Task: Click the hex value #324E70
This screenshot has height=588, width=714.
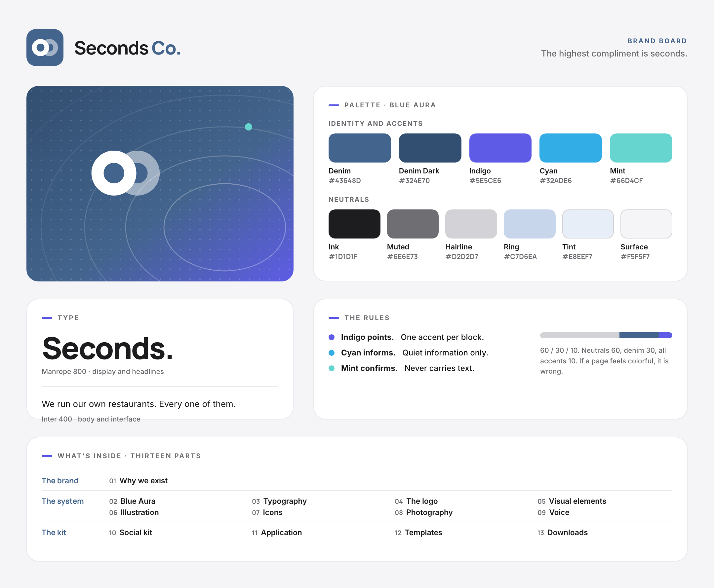Action: click(x=414, y=181)
